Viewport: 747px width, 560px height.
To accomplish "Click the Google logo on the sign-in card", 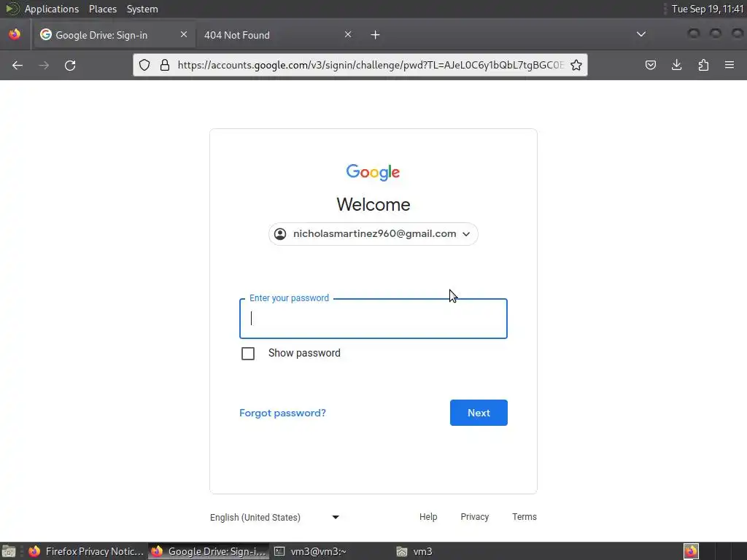I will pyautogui.click(x=373, y=172).
